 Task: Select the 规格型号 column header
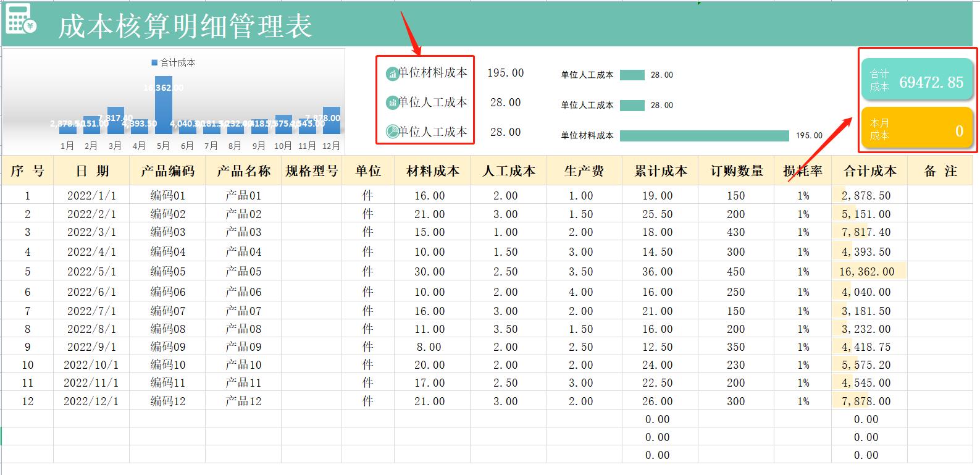tap(311, 171)
